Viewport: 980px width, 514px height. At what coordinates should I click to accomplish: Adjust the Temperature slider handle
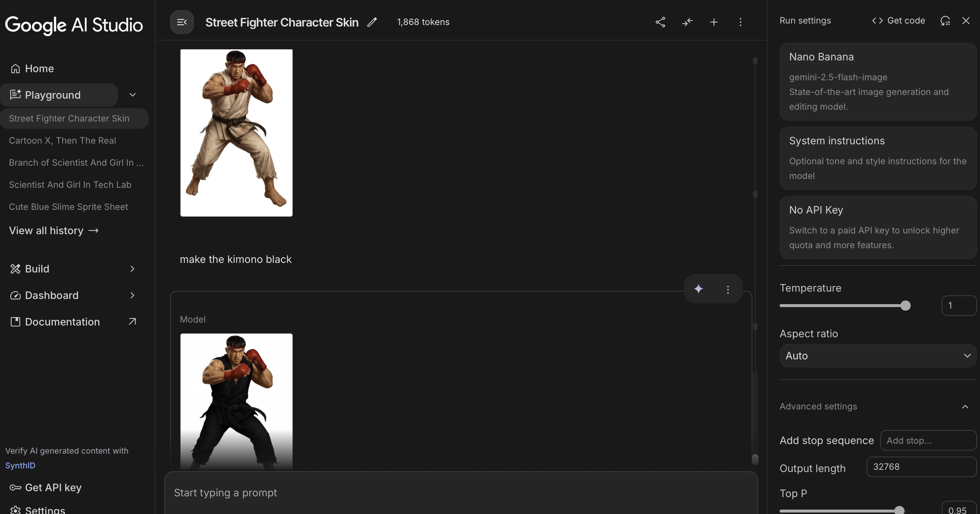906,306
